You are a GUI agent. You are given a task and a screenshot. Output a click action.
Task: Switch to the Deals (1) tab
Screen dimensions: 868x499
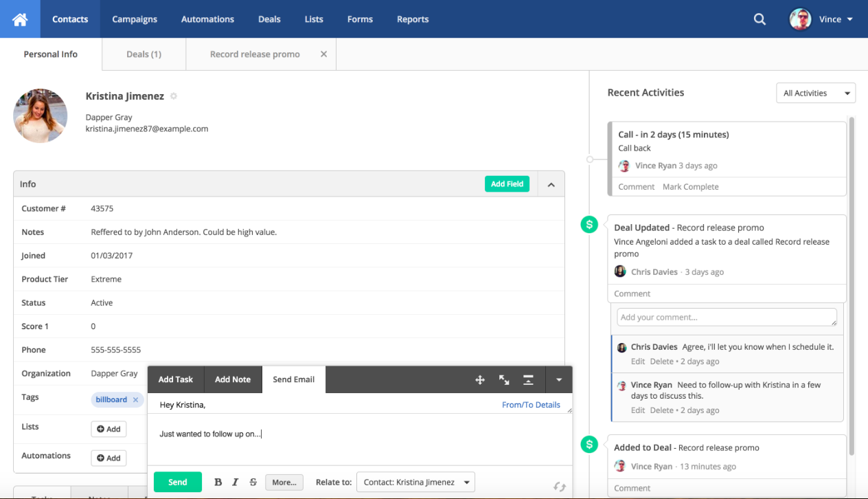tap(144, 54)
